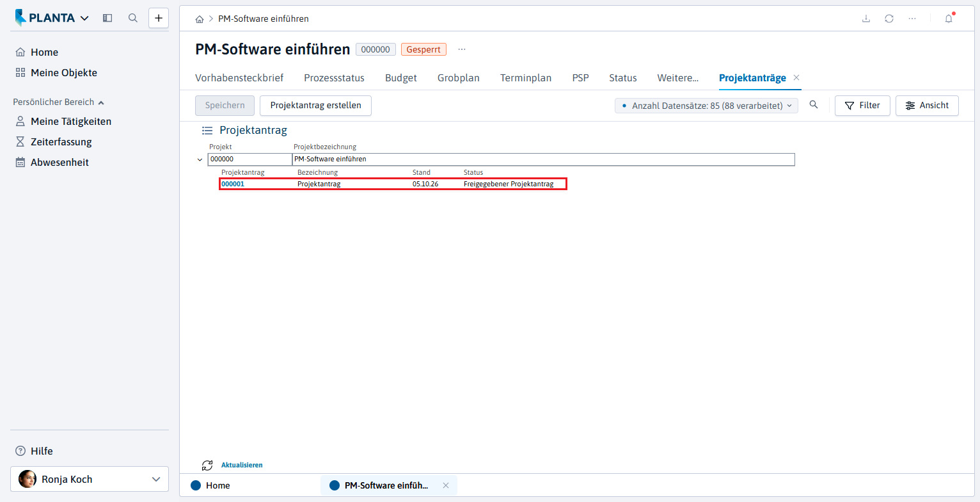Screen dimensions: 980x502
Task: Click the download icon in top bar
Action: pos(866,19)
